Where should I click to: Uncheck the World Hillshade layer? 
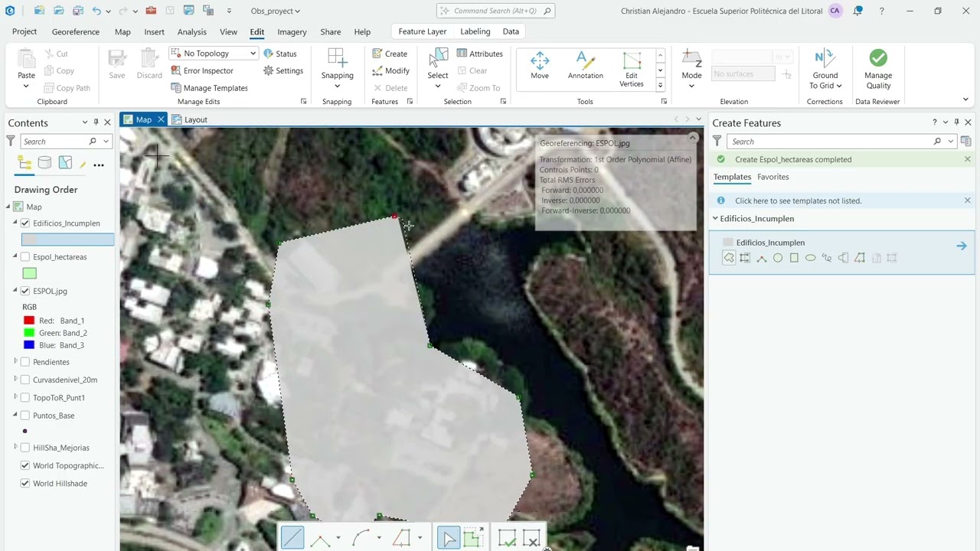click(25, 484)
